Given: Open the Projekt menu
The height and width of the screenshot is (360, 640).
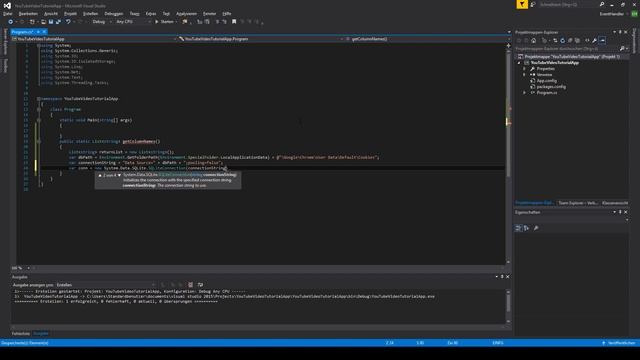Looking at the screenshot, I should point(70,13).
